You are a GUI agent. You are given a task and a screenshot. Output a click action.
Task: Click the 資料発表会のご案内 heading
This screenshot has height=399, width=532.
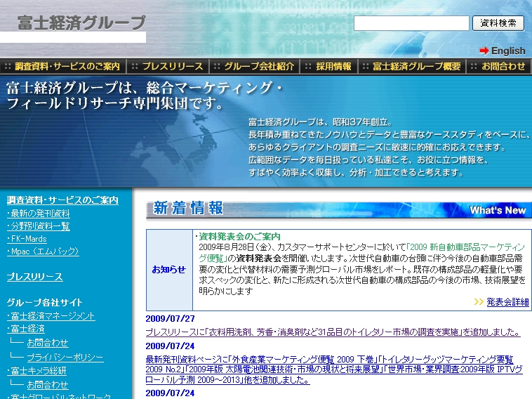coord(239,236)
